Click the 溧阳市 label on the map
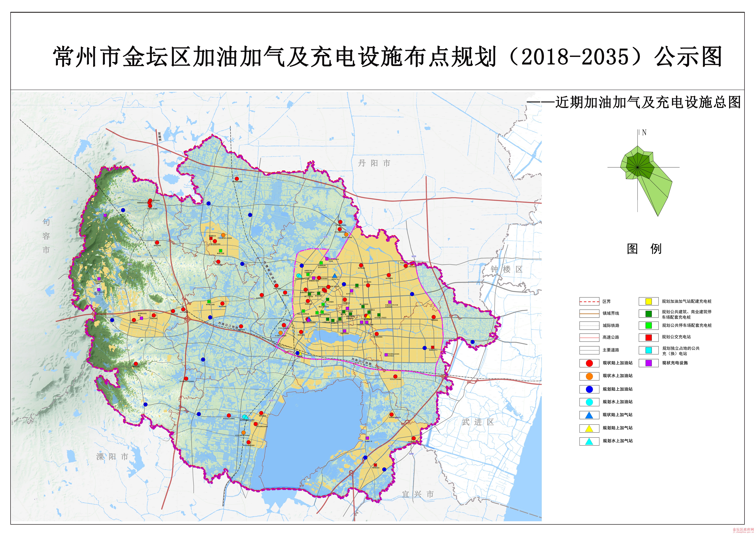 tap(112, 457)
